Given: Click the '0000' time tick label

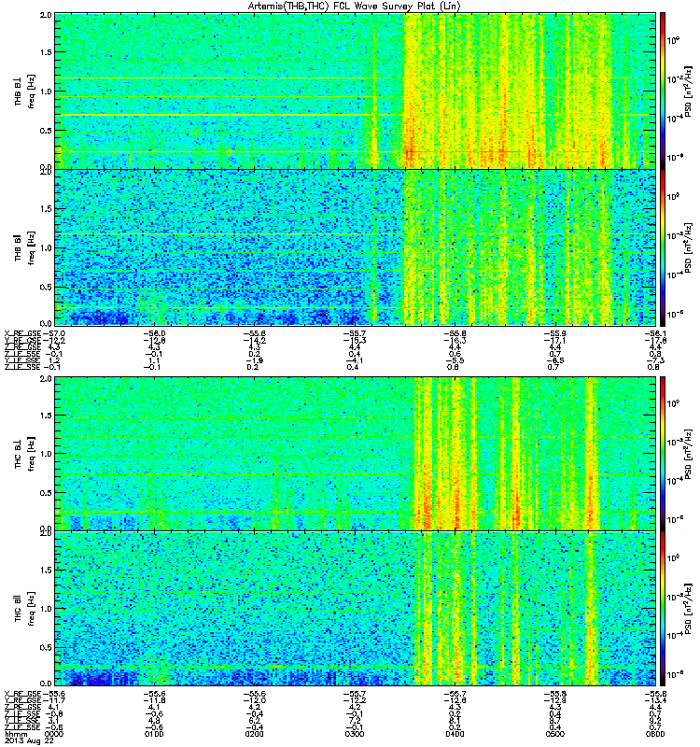Looking at the screenshot, I should pyautogui.click(x=53, y=734).
